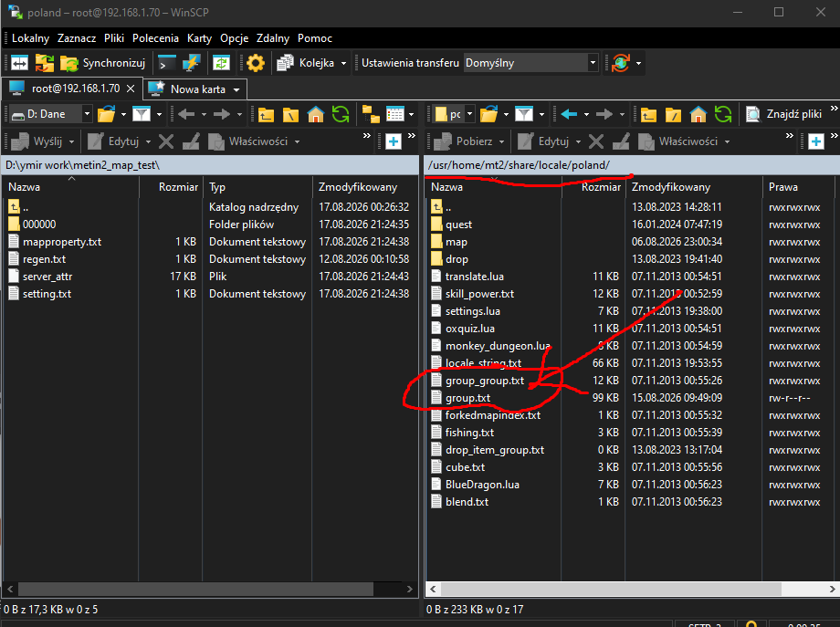Select the mapproperty.txt file

(x=55, y=242)
